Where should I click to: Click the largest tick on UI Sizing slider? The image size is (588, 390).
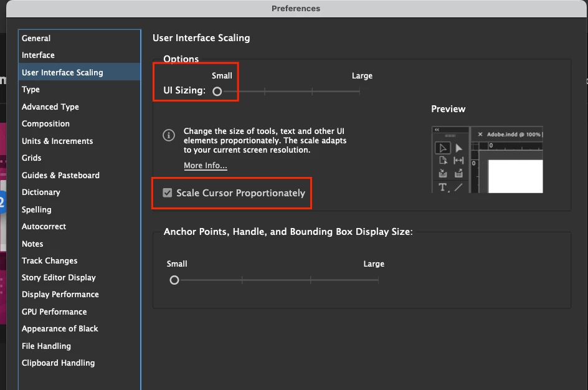pos(359,91)
